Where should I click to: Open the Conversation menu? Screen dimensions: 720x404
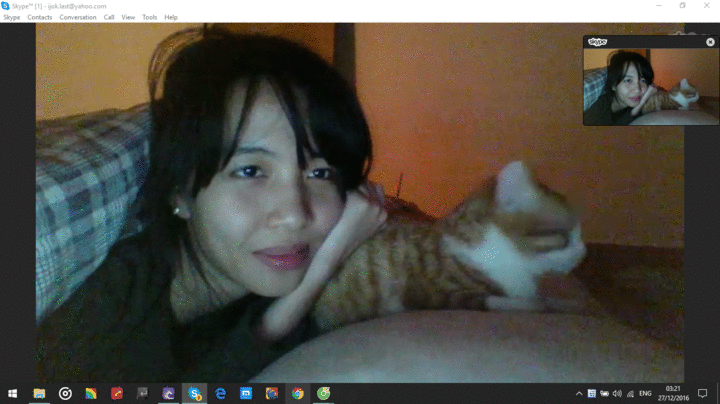click(x=78, y=17)
